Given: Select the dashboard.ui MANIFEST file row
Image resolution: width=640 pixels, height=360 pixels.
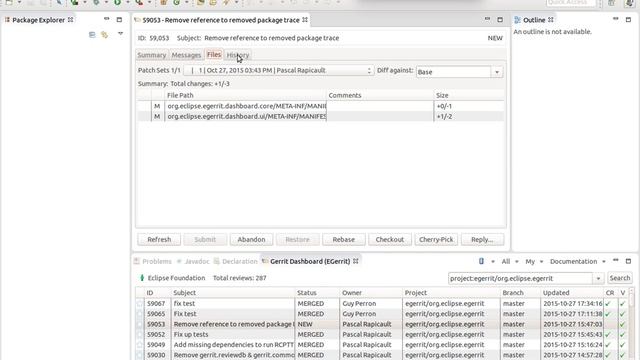Looking at the screenshot, I should 320,116.
